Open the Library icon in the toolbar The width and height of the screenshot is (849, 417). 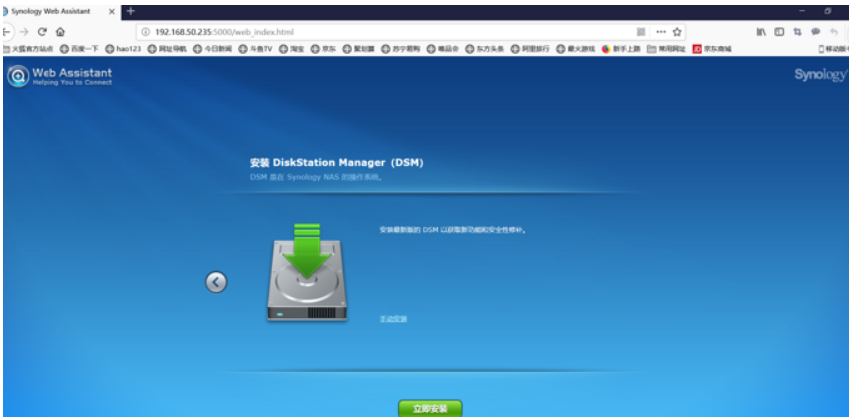point(761,32)
